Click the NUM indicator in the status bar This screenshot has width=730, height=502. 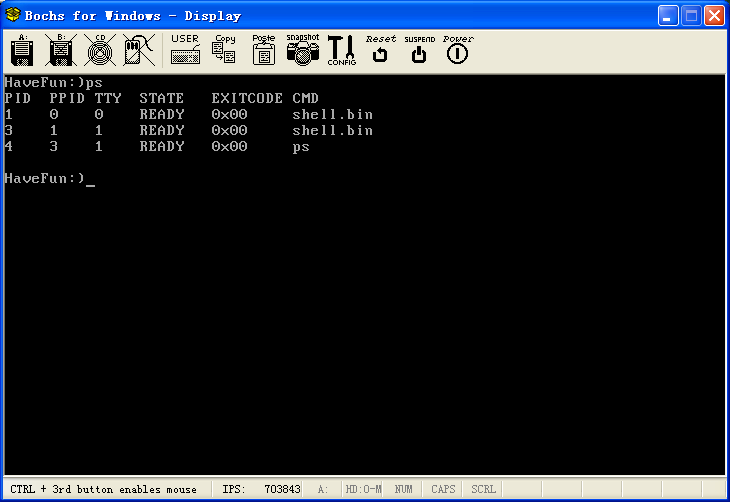pos(403,489)
